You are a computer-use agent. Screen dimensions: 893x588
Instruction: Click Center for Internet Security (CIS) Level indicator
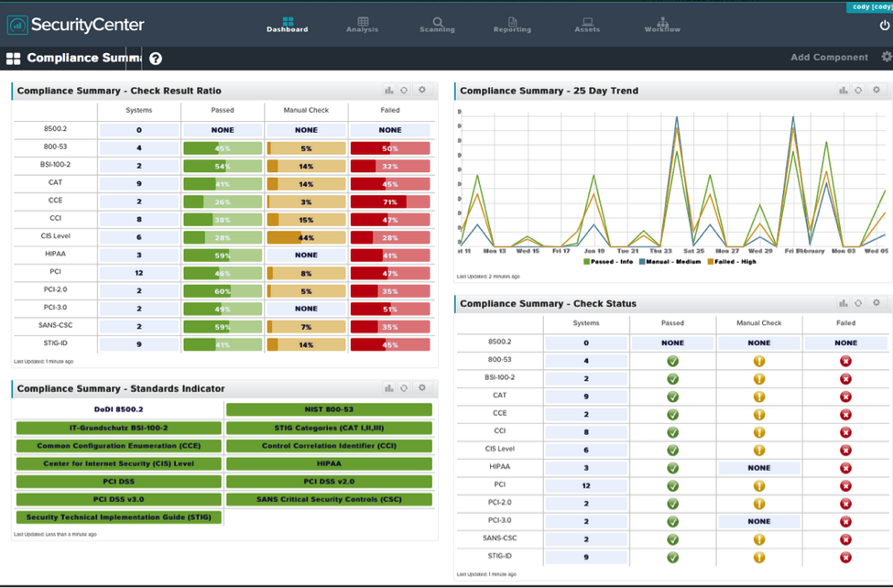tap(118, 463)
